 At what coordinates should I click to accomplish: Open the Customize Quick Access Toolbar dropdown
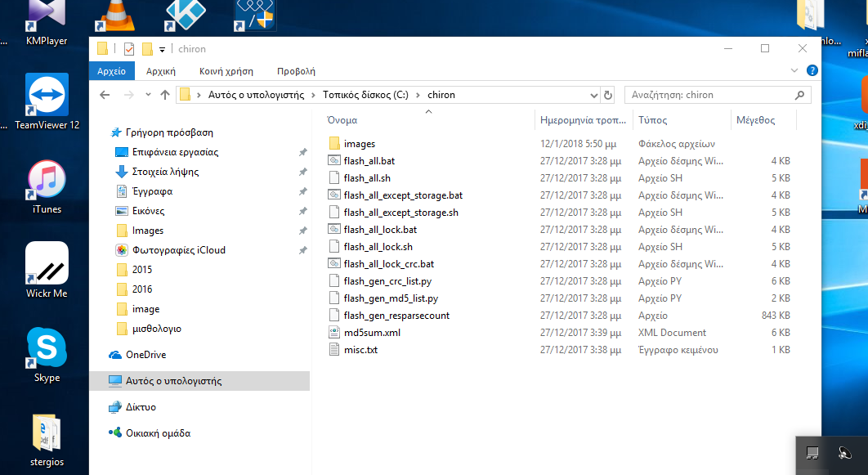pos(163,49)
